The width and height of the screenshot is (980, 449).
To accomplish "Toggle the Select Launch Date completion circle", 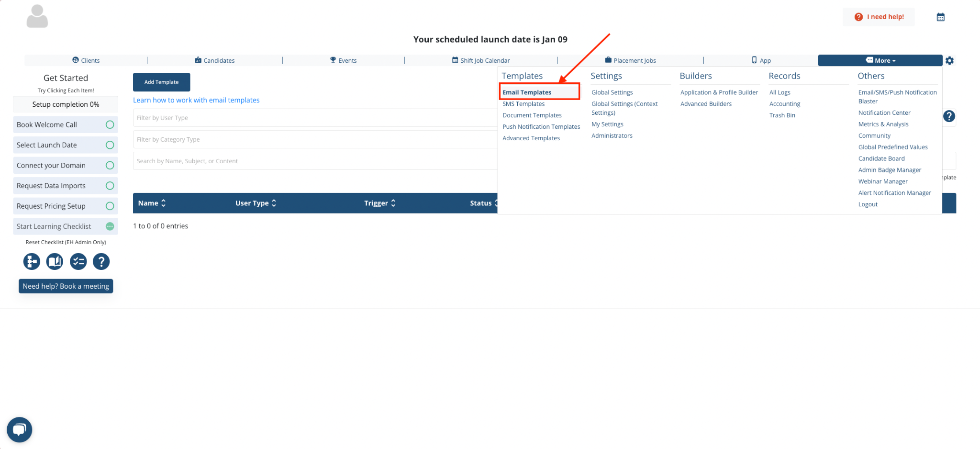I will (x=111, y=145).
